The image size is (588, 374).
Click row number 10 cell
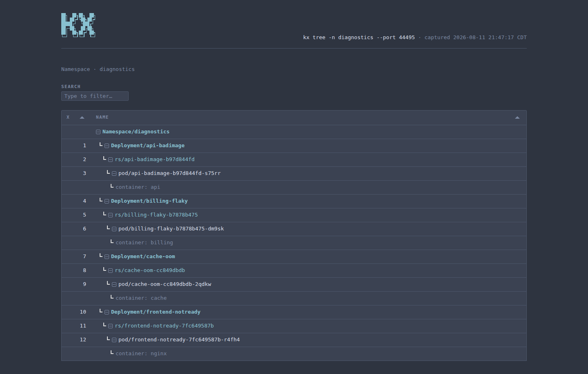(83, 312)
